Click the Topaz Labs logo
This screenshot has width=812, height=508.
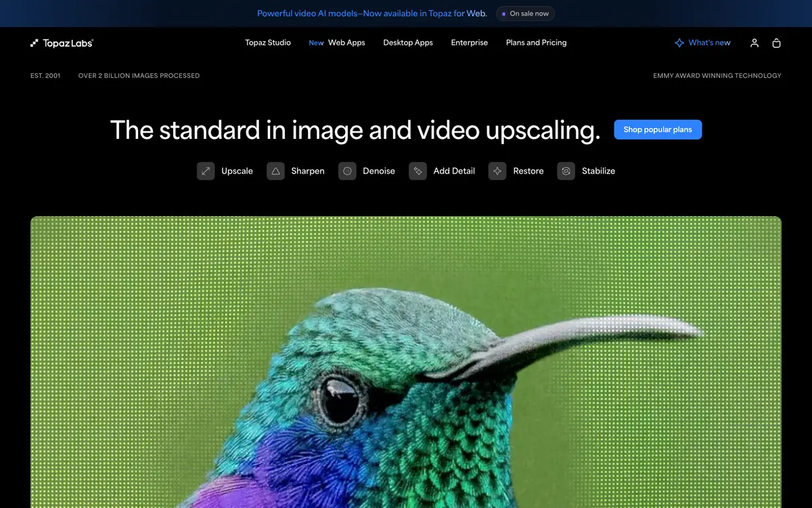tap(62, 43)
